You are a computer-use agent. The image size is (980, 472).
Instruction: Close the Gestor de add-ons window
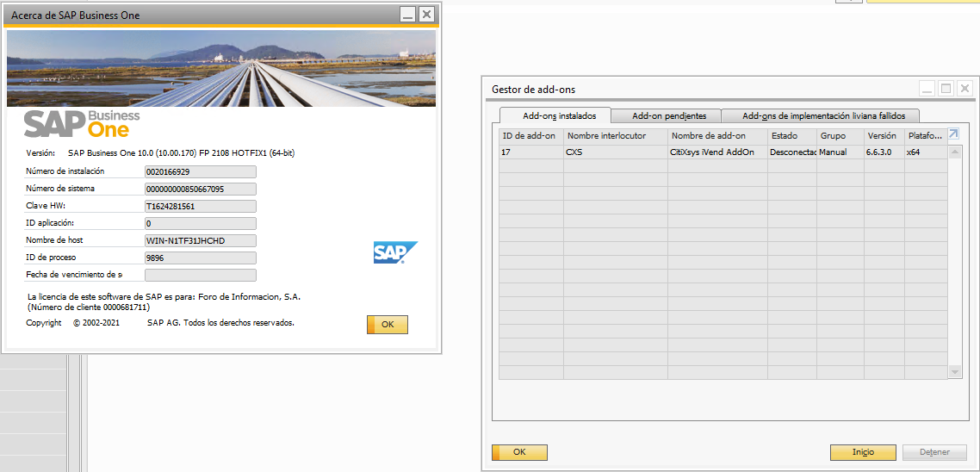coord(964,89)
